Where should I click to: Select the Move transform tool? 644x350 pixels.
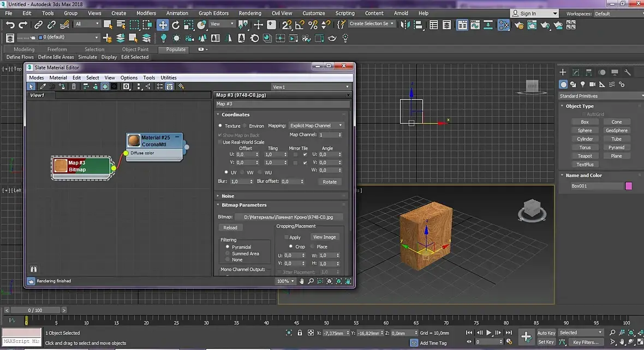click(x=163, y=25)
